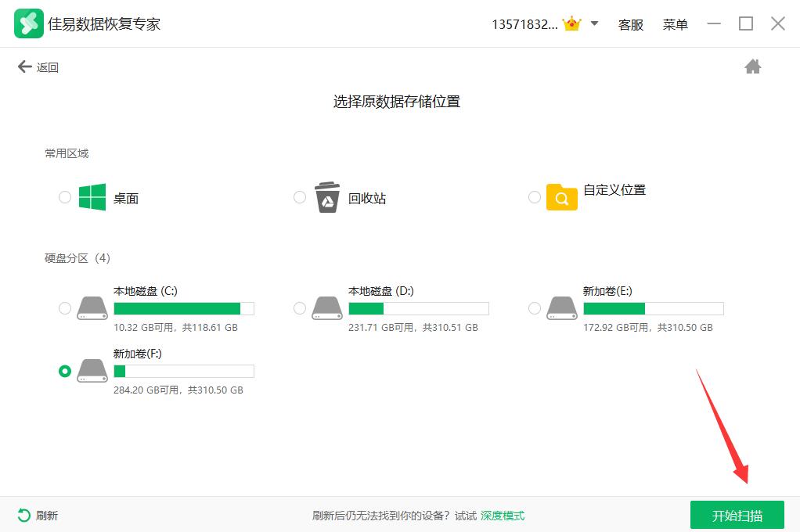Viewport: 800px width, 532px height.
Task: Click the app logo in title bar
Action: [x=28, y=24]
